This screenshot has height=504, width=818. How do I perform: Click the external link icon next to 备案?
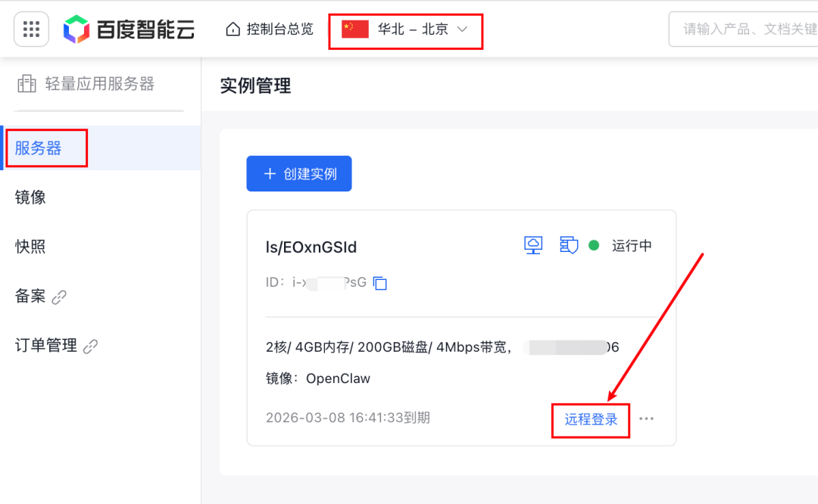[x=58, y=297]
